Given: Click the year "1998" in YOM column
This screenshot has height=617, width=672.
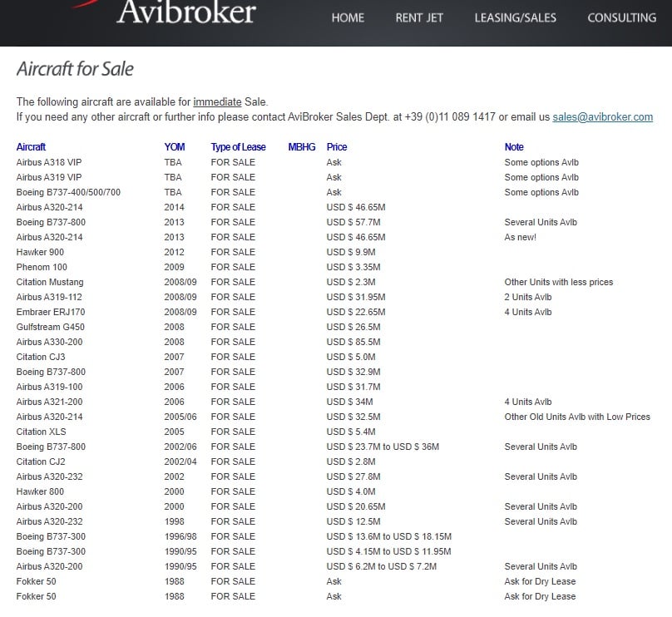Looking at the screenshot, I should point(174,522).
